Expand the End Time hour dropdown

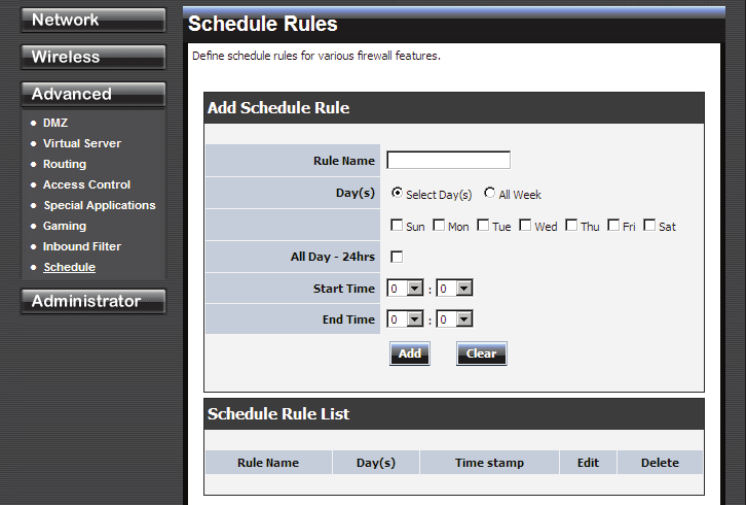pyautogui.click(x=405, y=319)
